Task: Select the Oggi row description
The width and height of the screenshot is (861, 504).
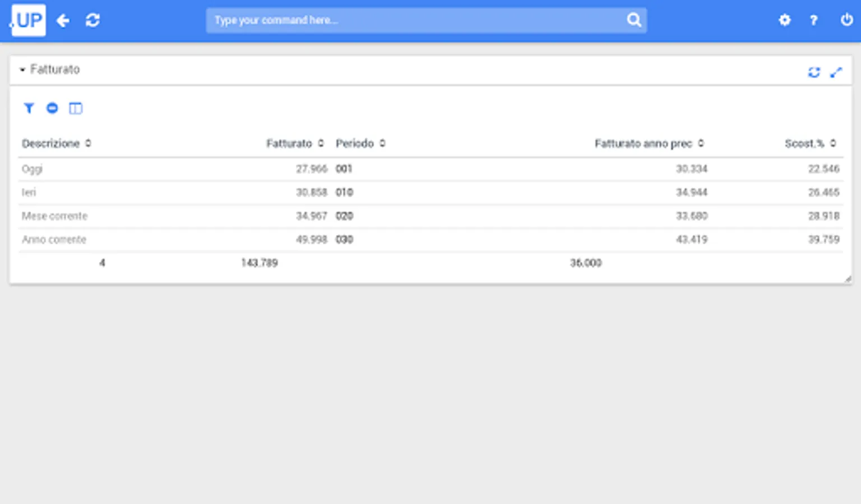Action: pyautogui.click(x=32, y=169)
